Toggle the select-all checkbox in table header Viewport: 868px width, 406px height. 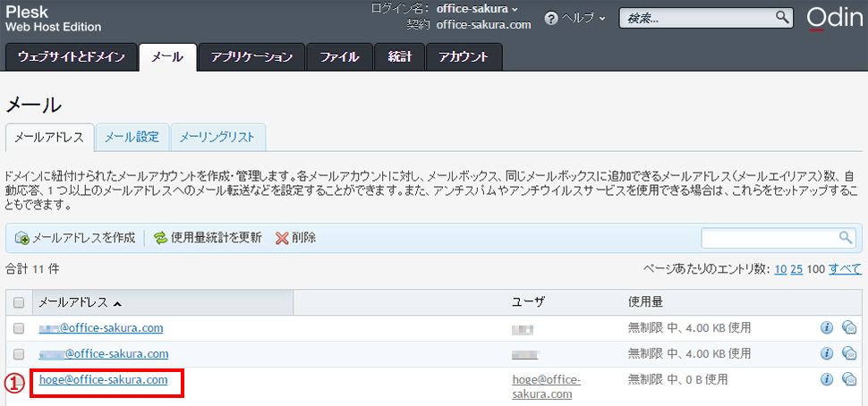19,302
